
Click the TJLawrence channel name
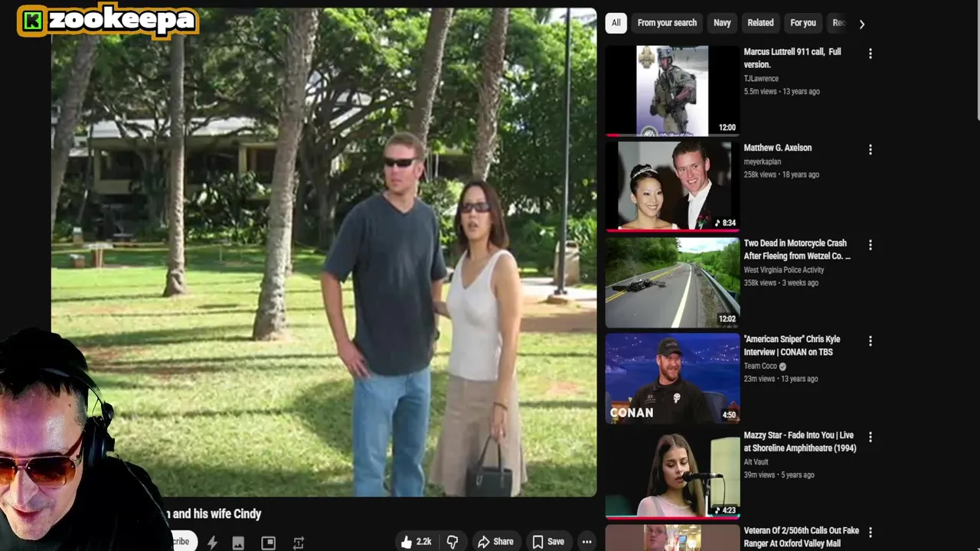pos(761,78)
